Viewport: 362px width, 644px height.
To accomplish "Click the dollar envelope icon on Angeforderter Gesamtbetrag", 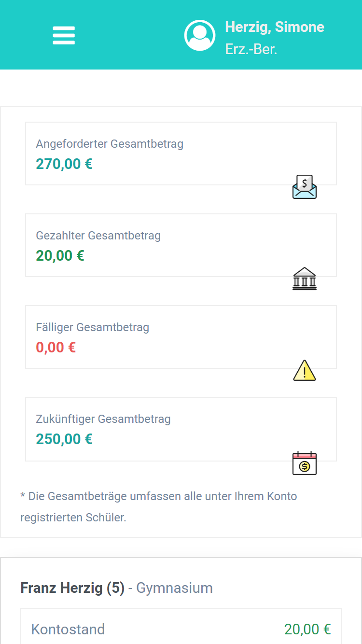I will pyautogui.click(x=304, y=186).
